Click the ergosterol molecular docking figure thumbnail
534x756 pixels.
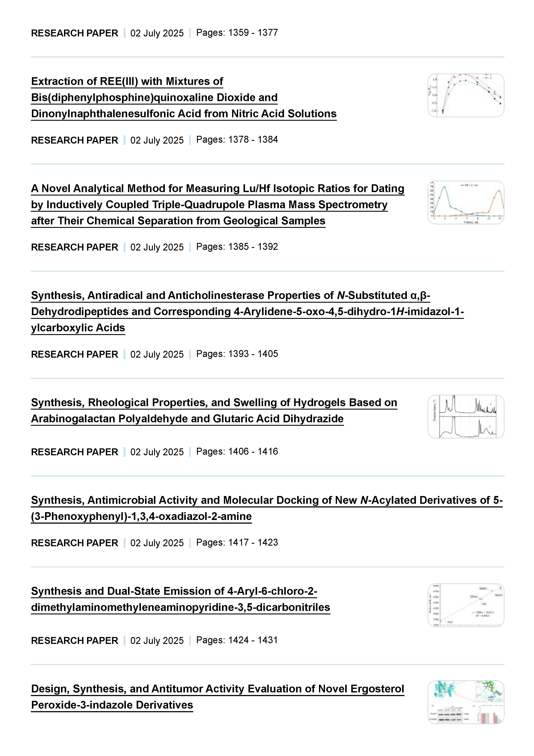[x=465, y=702]
